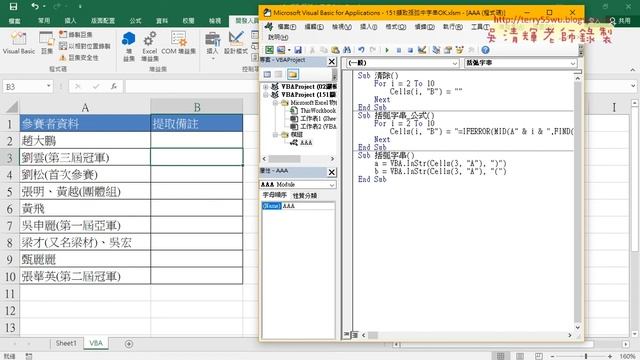Add a new sheet with the plus button

(129, 344)
